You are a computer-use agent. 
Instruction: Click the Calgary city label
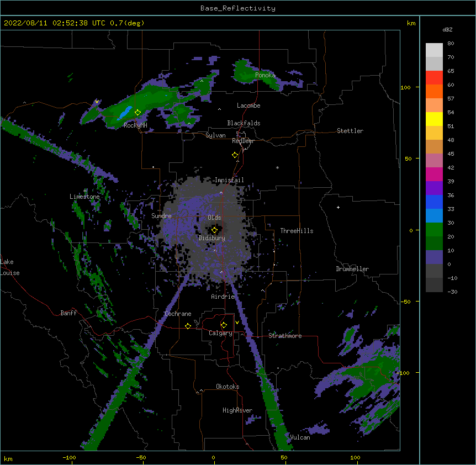click(220, 333)
